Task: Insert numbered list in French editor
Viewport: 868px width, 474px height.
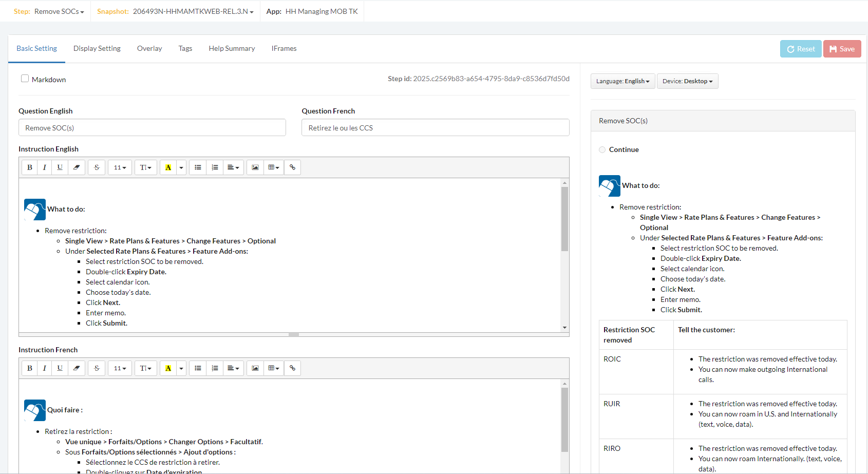Action: [x=215, y=368]
